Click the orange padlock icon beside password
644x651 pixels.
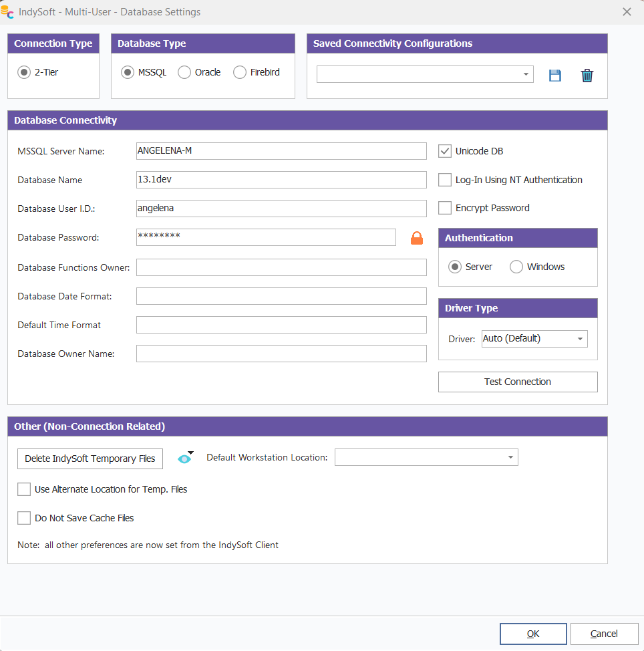click(x=417, y=238)
